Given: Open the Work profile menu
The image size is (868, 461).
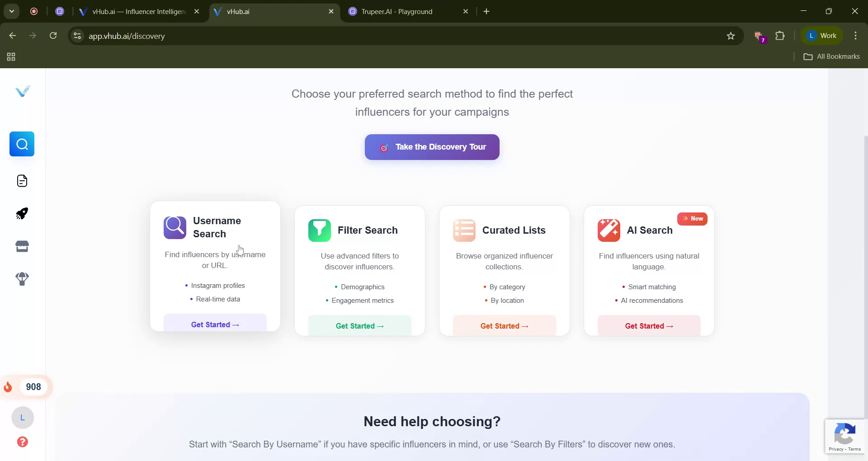Looking at the screenshot, I should 821,35.
